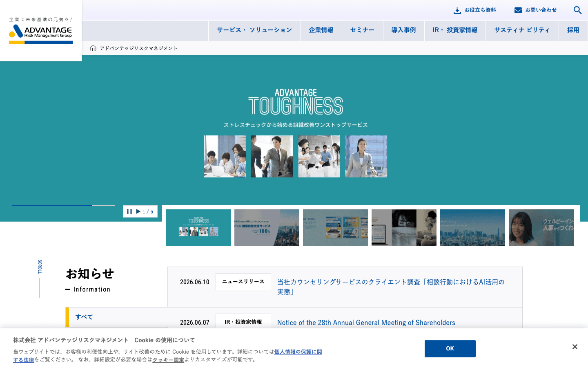This screenshot has width=588, height=368.
Task: Open セミナー menu
Action: click(x=363, y=31)
